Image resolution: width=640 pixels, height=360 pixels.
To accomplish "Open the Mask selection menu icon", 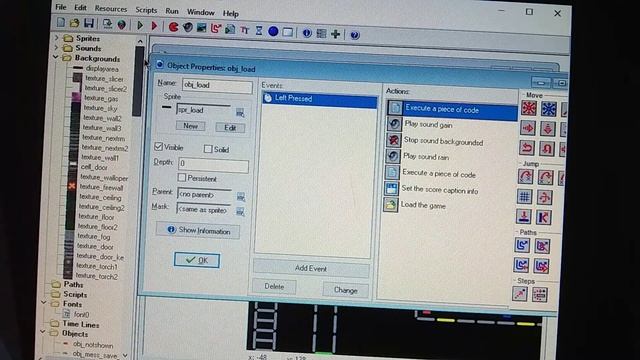I will click(x=240, y=211).
